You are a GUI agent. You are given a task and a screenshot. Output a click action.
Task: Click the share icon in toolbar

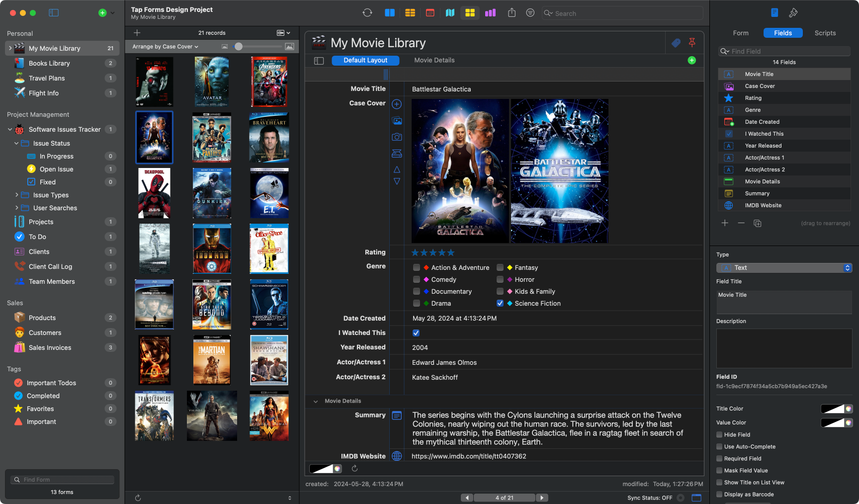coord(512,13)
